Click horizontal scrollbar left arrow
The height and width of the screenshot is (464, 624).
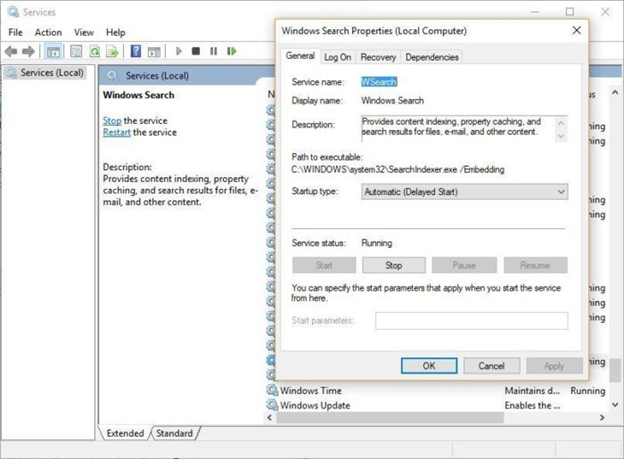[270, 417]
